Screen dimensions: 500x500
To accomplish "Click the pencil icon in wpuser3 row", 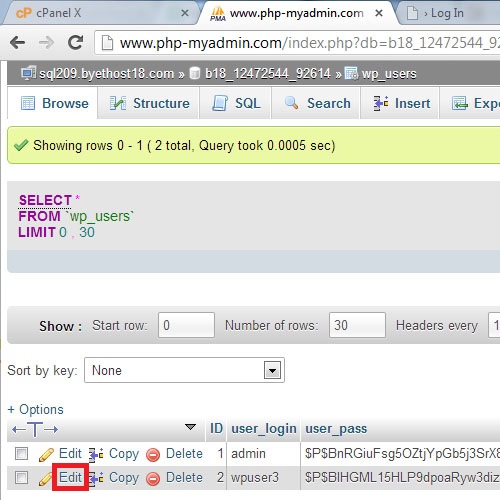I will point(45,479).
